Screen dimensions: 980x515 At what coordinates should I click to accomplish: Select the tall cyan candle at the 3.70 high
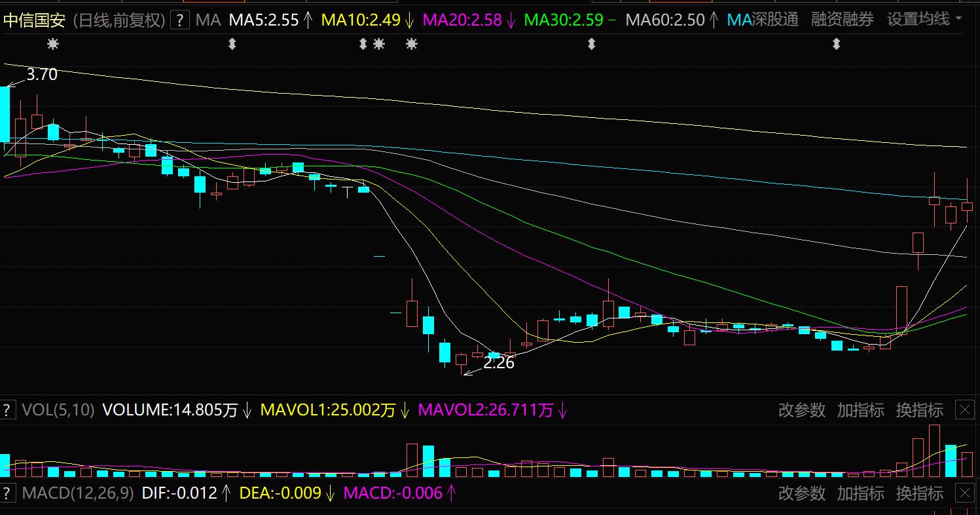[5, 114]
